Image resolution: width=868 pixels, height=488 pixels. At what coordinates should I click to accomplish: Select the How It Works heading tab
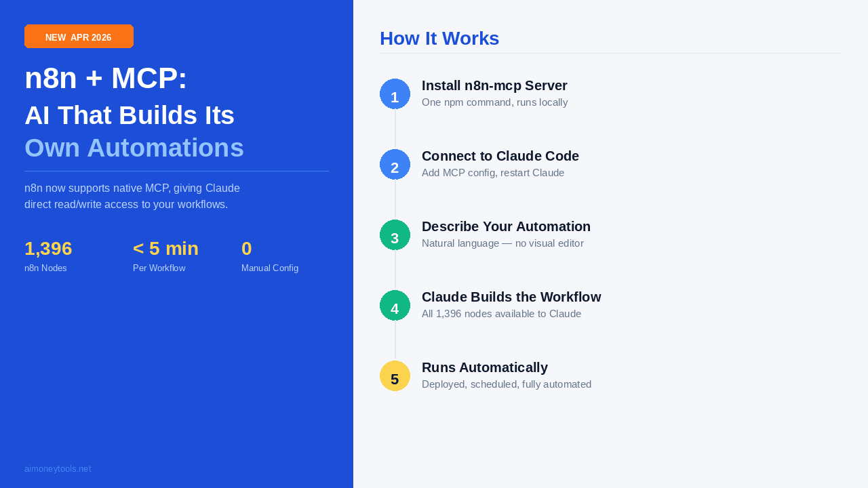[439, 39]
